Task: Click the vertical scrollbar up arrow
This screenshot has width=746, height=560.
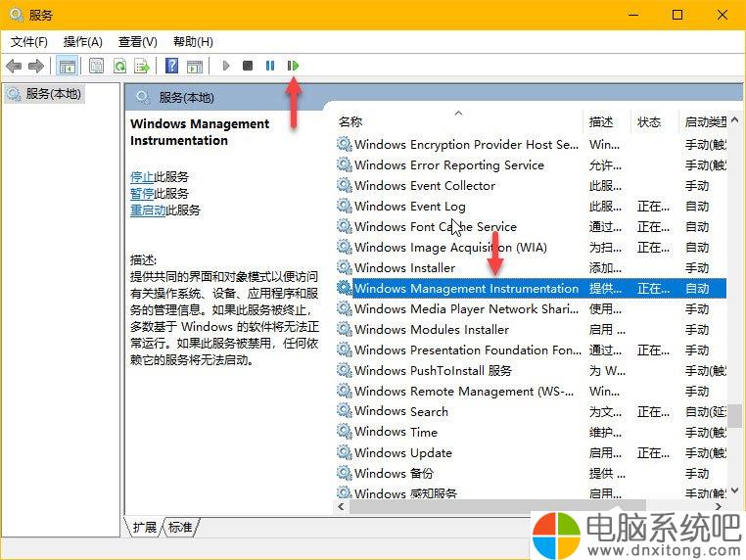Action: pyautogui.click(x=734, y=119)
